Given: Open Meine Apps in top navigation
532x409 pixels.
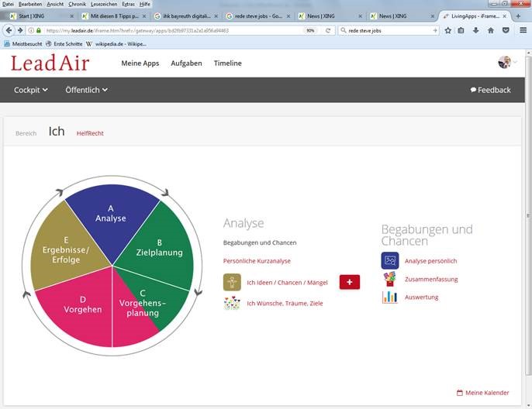Looking at the screenshot, I should tap(140, 64).
